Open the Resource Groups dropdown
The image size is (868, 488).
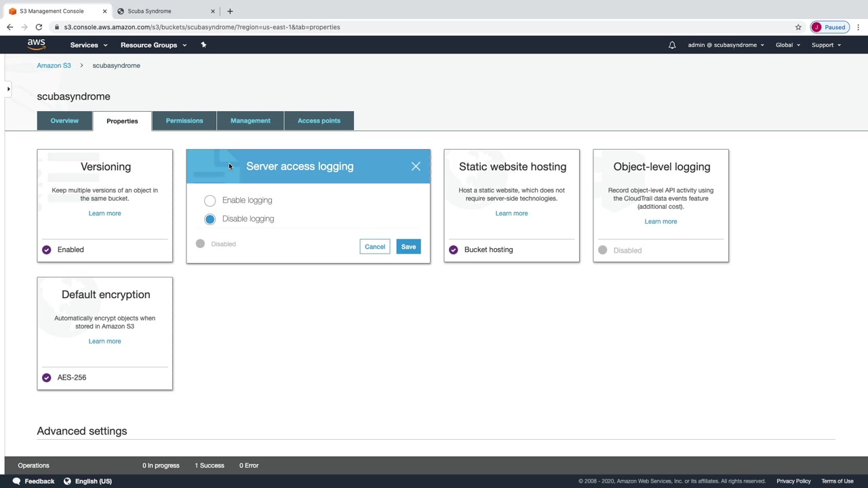[153, 45]
